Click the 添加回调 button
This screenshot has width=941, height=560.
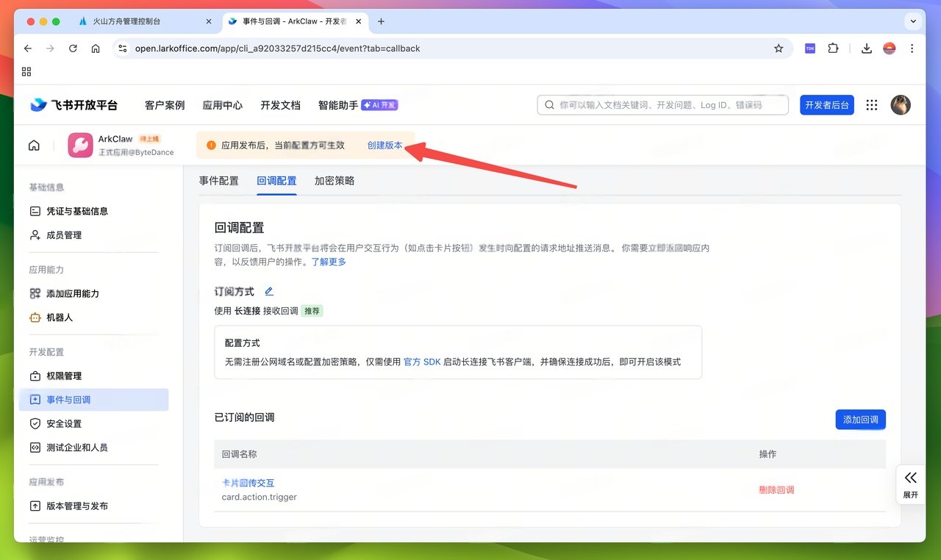click(860, 419)
